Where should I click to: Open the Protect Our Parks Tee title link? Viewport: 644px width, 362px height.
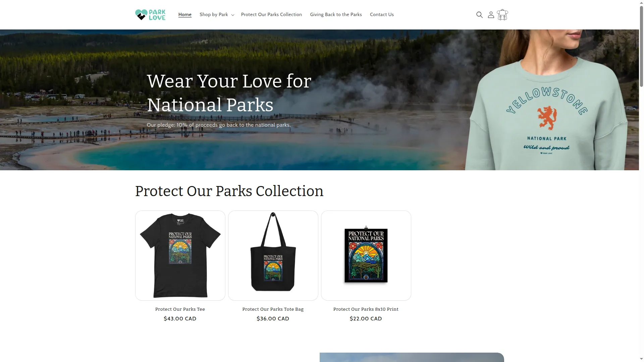180,309
